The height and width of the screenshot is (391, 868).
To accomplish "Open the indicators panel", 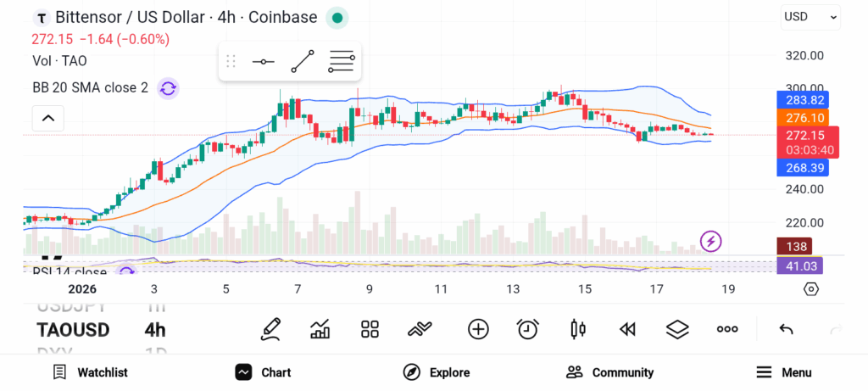I will coord(320,329).
